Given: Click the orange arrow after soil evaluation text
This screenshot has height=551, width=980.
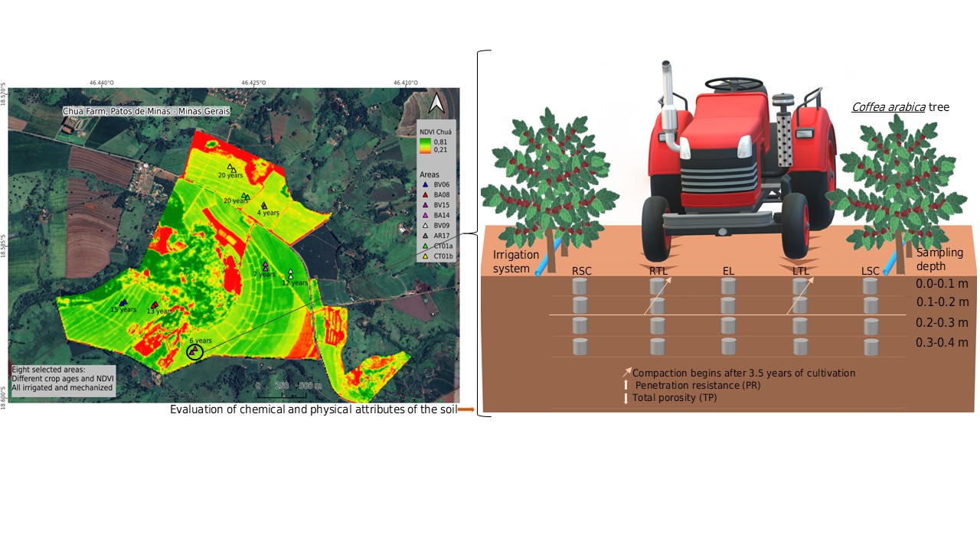Looking at the screenshot, I should pyautogui.click(x=466, y=409).
